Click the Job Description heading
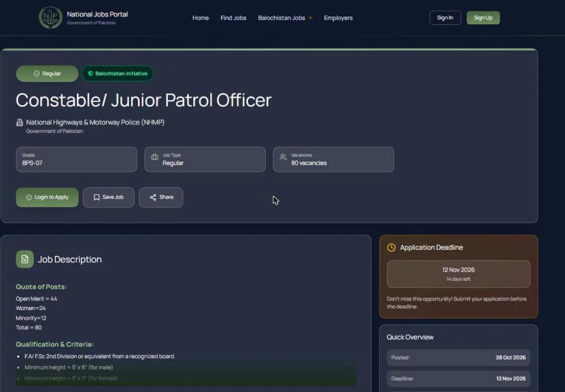Screen dimensions: 565x392 click(69, 259)
